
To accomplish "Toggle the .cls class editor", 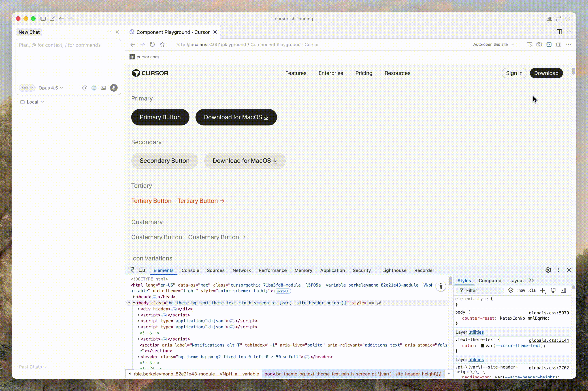I will pos(532,290).
